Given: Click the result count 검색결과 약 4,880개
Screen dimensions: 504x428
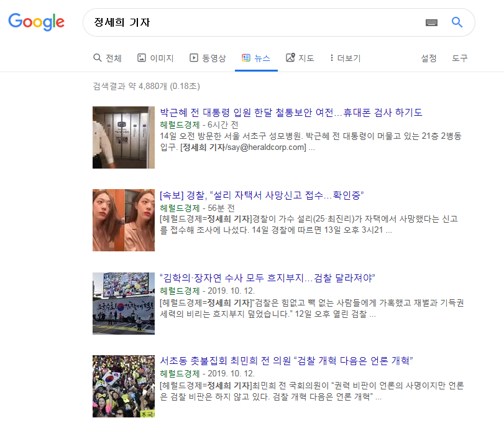Looking at the screenshot, I should 146,86.
